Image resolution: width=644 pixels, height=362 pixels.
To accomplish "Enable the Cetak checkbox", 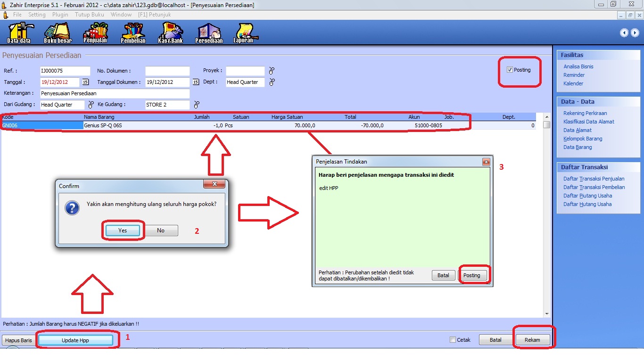I will (453, 340).
